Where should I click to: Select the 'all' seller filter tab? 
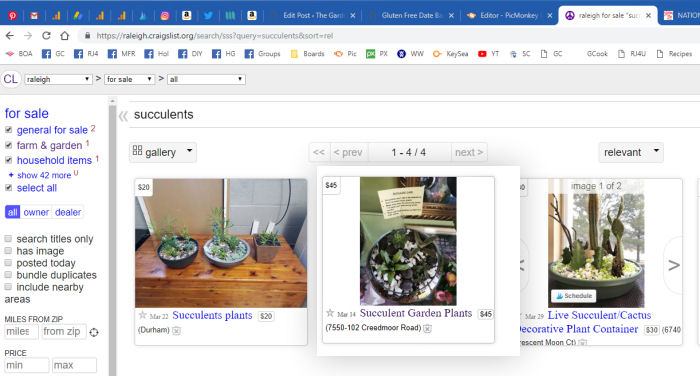pos(12,212)
